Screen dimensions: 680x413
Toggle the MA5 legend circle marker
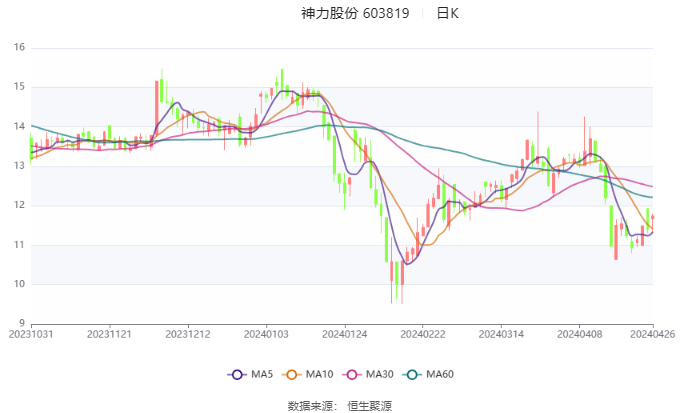pos(237,374)
